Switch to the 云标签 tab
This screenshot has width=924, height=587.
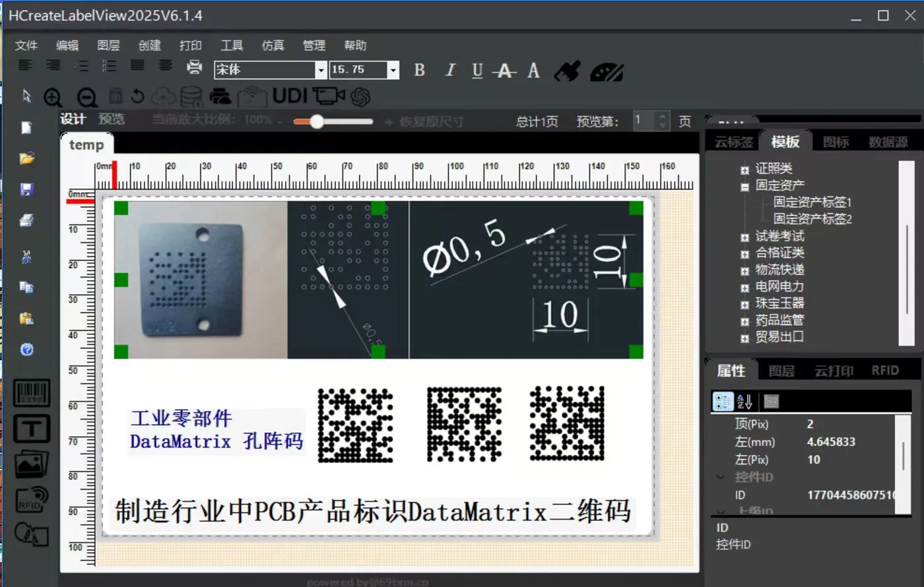click(x=734, y=142)
